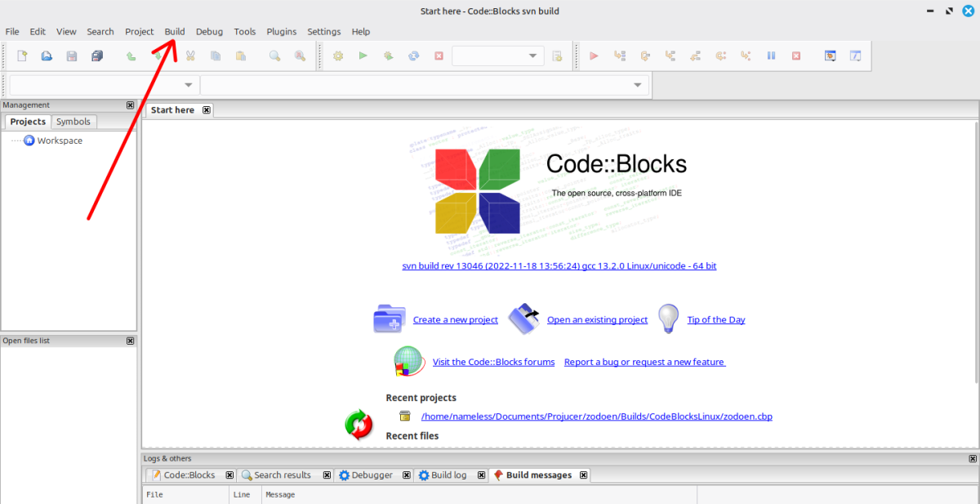Click Open an existing project link
The width and height of the screenshot is (980, 504).
[597, 320]
